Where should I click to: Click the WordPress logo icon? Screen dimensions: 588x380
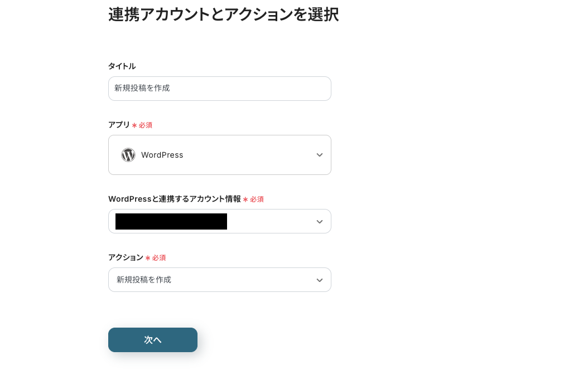128,155
